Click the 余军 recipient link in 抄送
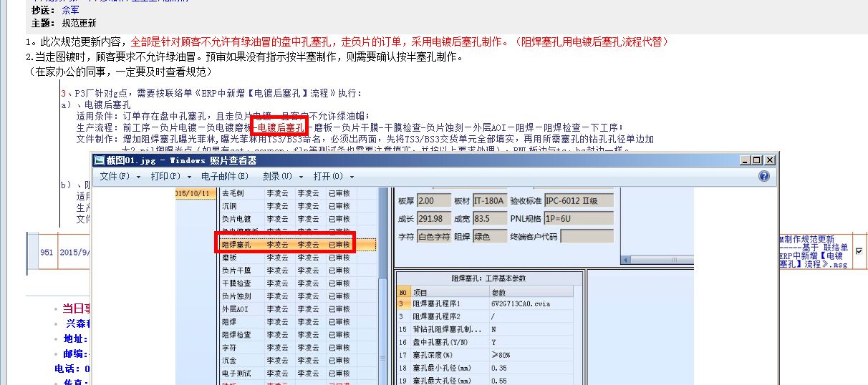 (x=70, y=11)
